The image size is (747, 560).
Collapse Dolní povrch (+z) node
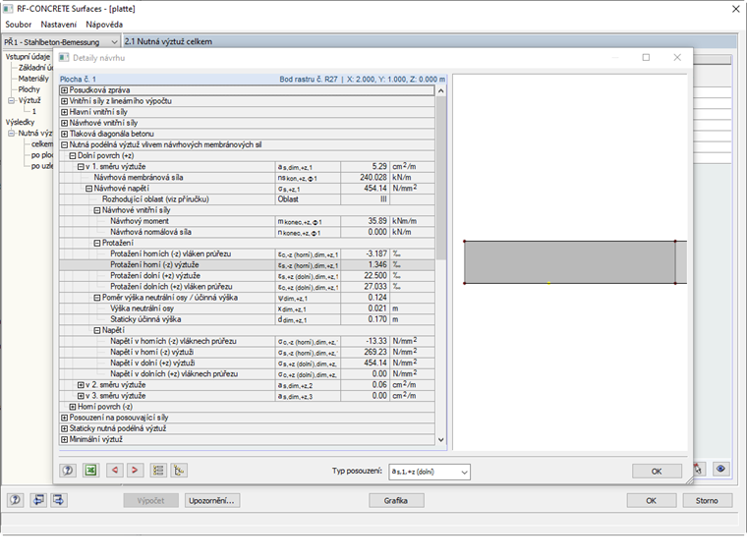coord(73,155)
